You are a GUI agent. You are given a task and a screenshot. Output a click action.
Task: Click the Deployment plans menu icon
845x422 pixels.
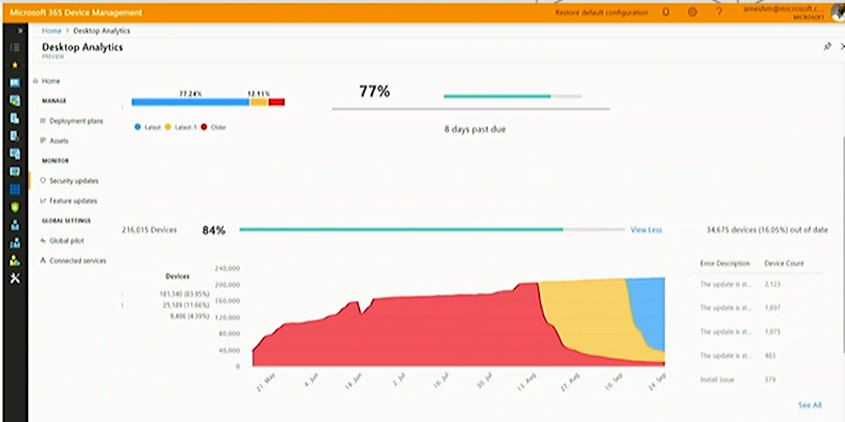[43, 121]
